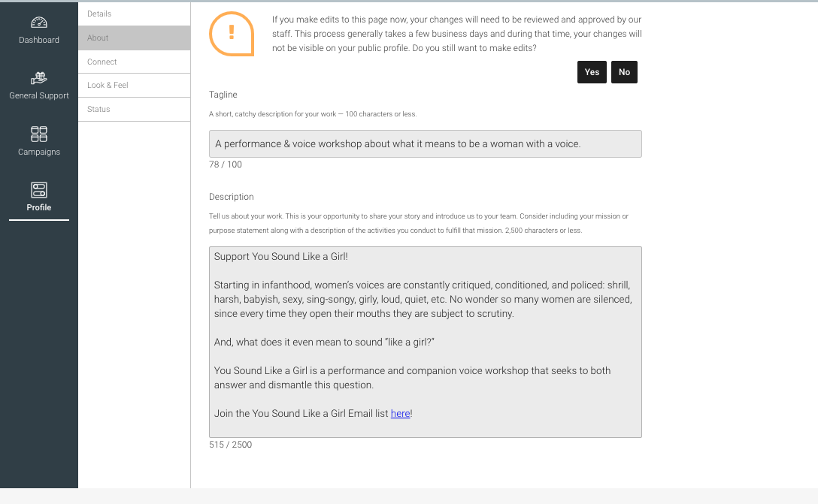The height and width of the screenshot is (504, 818).
Task: Switch to the Connect tab
Action: tap(134, 62)
